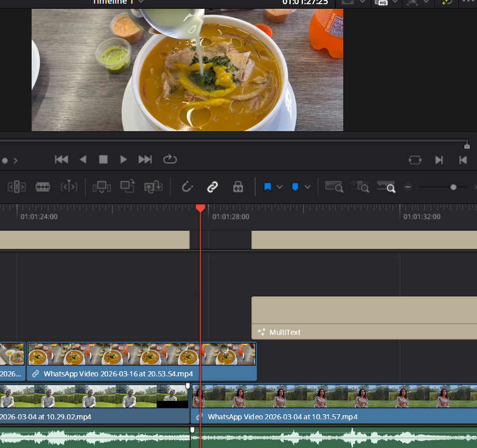Select the Blade edit mode tool

[43, 187]
